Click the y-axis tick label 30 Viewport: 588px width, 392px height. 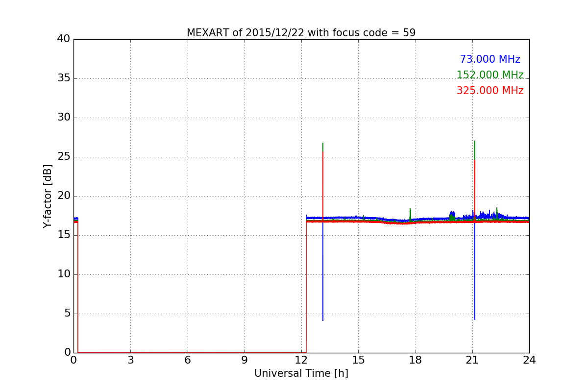point(64,118)
